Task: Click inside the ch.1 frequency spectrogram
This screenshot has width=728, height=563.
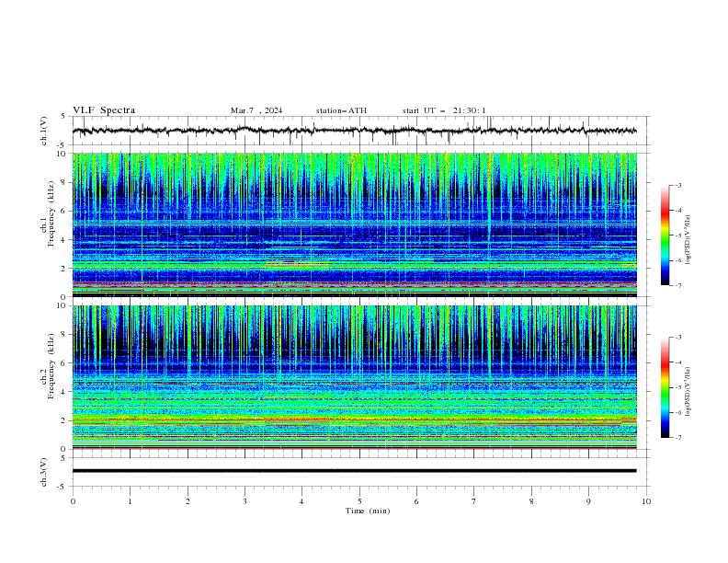Action: [x=354, y=224]
